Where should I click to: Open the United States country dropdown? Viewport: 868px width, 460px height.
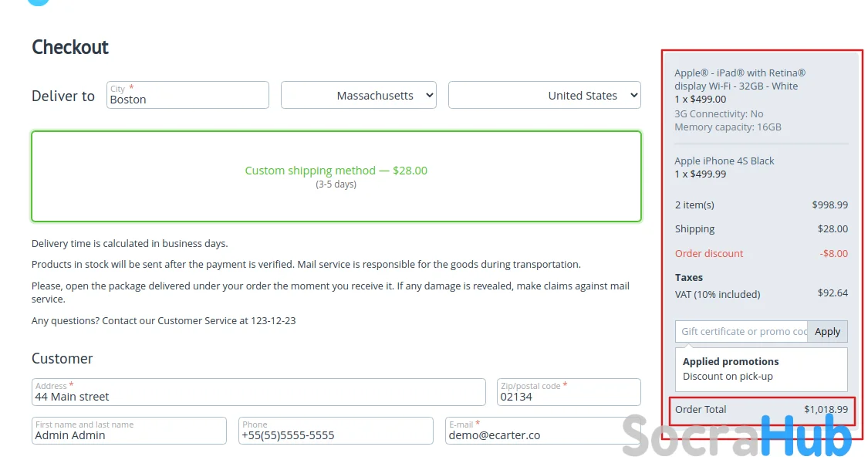click(x=545, y=95)
